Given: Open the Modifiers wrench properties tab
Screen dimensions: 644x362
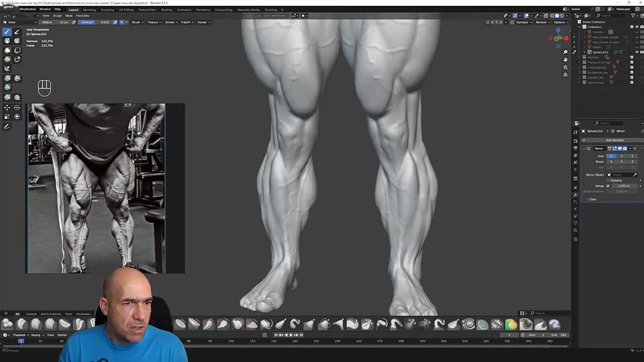Looking at the screenshot, I should (x=575, y=195).
